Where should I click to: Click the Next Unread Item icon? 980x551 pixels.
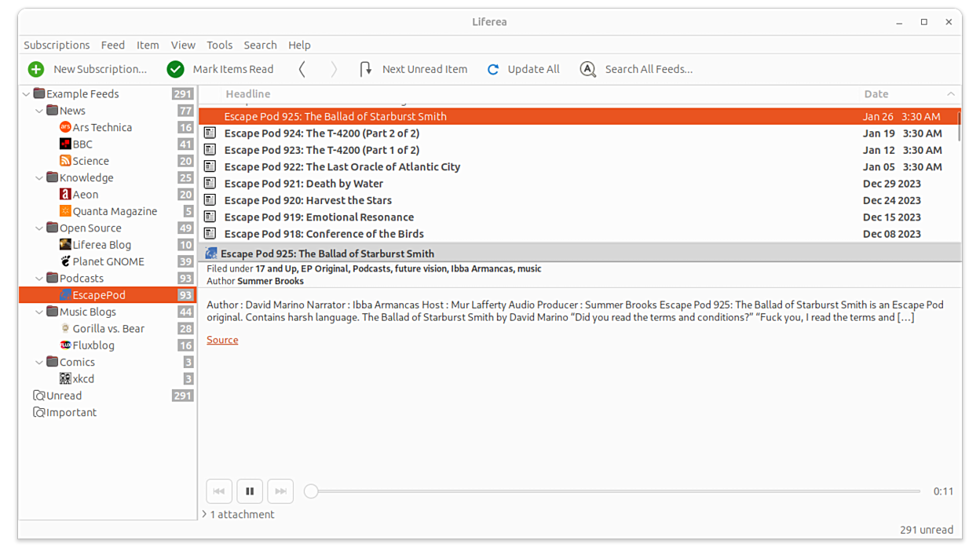[x=366, y=69]
